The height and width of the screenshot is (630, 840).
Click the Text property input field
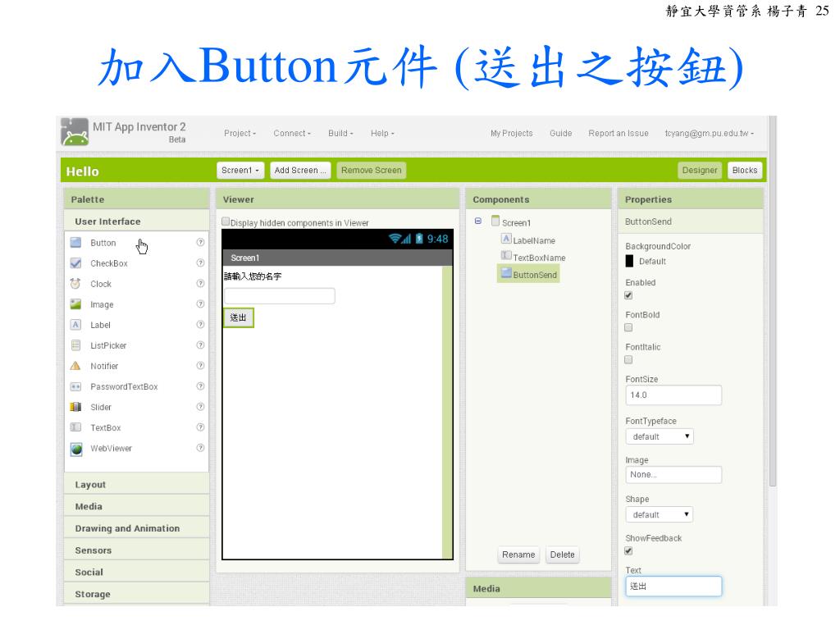pos(673,587)
